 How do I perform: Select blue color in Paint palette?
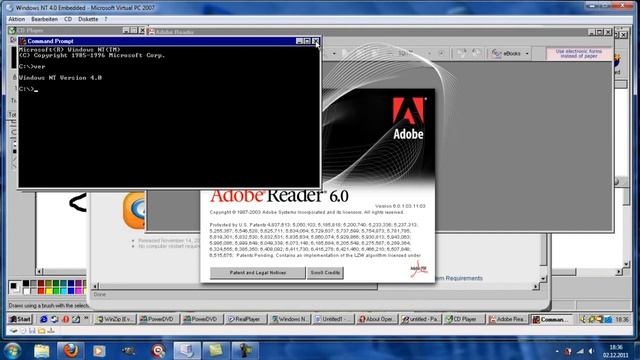click(71, 291)
